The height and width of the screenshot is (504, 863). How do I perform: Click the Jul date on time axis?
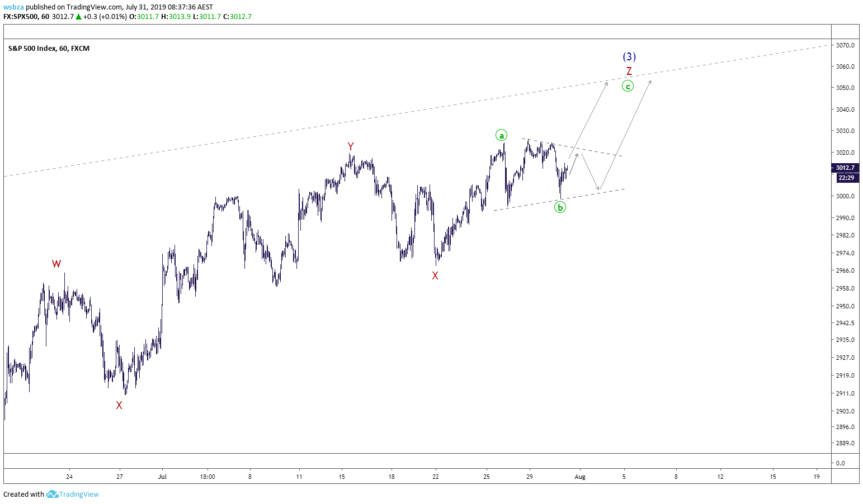pos(162,477)
